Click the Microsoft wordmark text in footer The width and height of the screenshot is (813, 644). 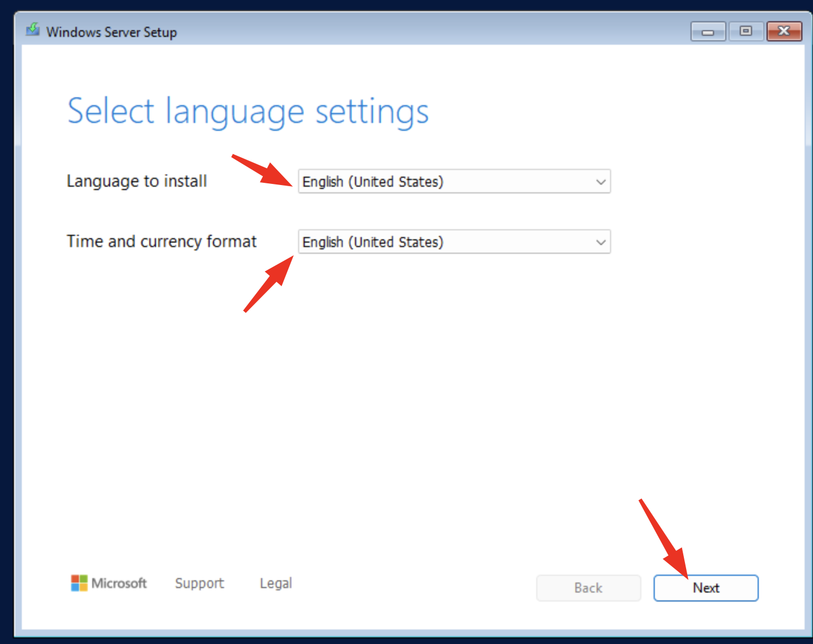(x=119, y=583)
